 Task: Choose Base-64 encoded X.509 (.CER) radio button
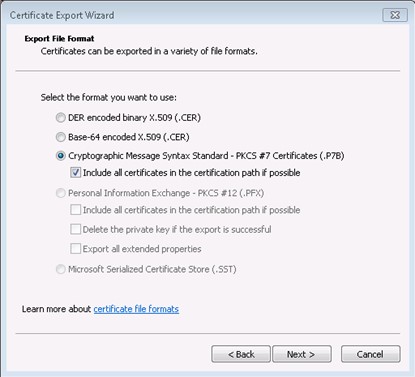[60, 137]
